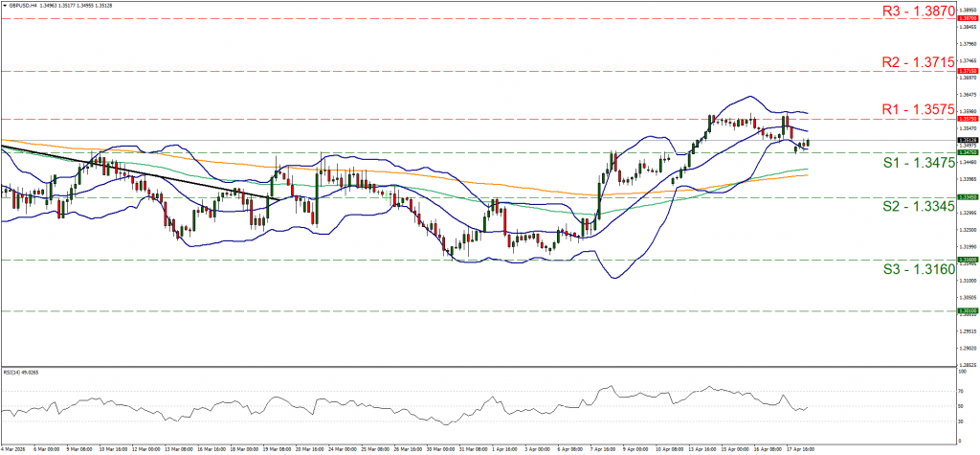
Task: Click the 17 Apr 16:00 time axis label
Action: point(802,446)
